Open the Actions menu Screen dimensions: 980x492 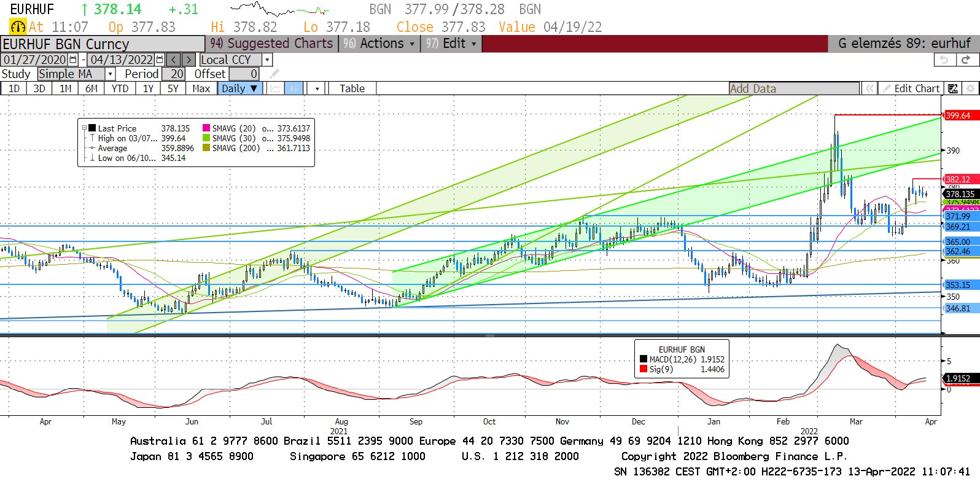point(379,44)
